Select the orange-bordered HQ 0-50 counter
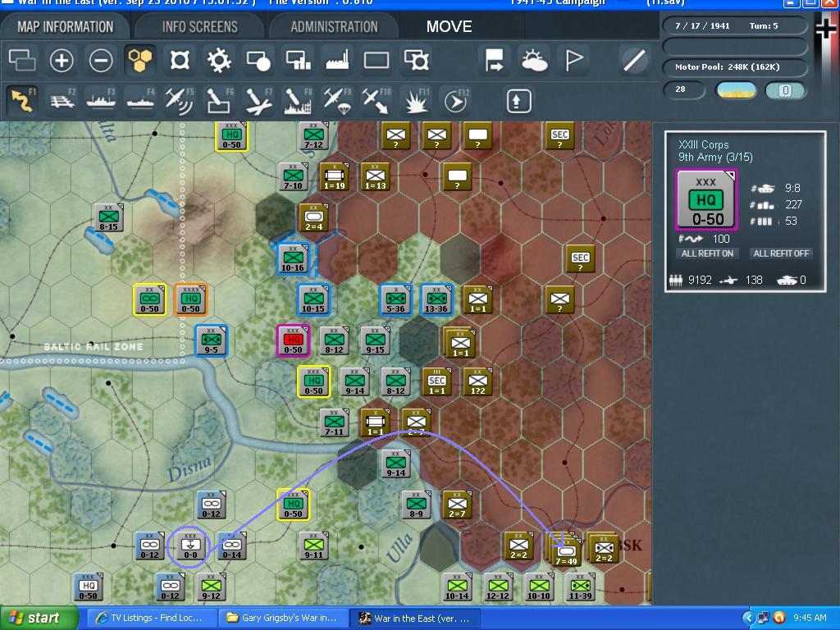840x630 pixels. pos(190,299)
